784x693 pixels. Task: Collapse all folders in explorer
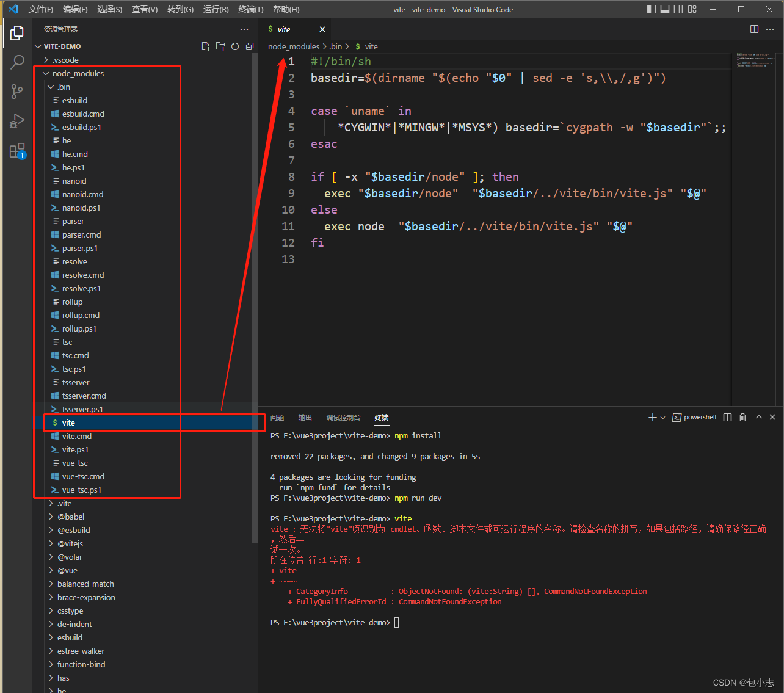(x=250, y=46)
